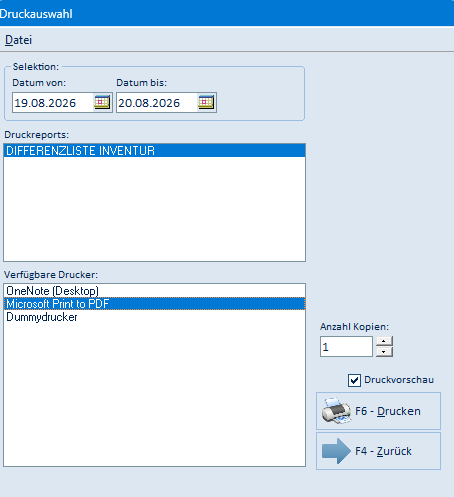Image resolution: width=454 pixels, height=497 pixels.
Task: Select DIFFERENZLISTE INVENTUR report
Action: coord(154,151)
